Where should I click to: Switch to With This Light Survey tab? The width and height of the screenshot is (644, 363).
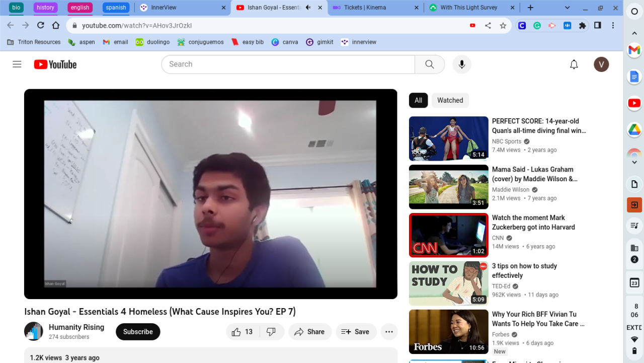472,8
